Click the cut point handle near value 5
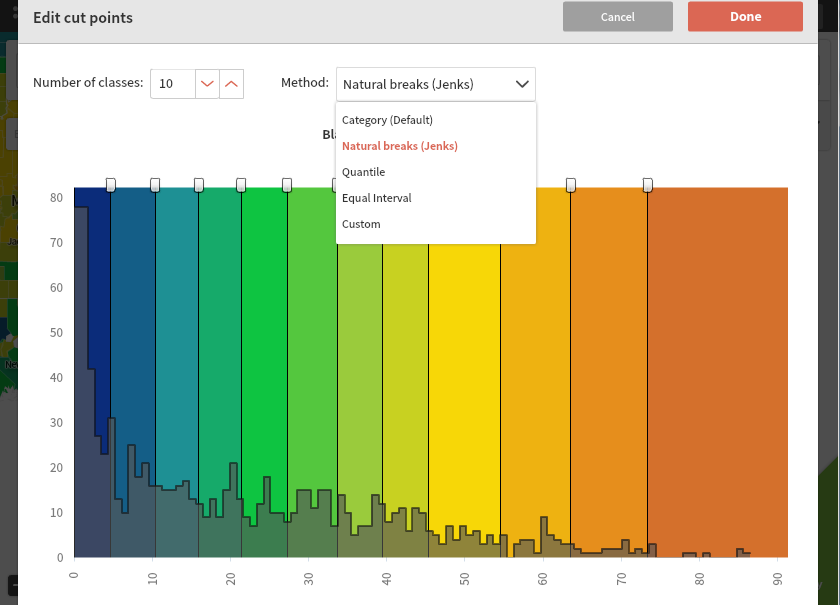 click(x=110, y=185)
